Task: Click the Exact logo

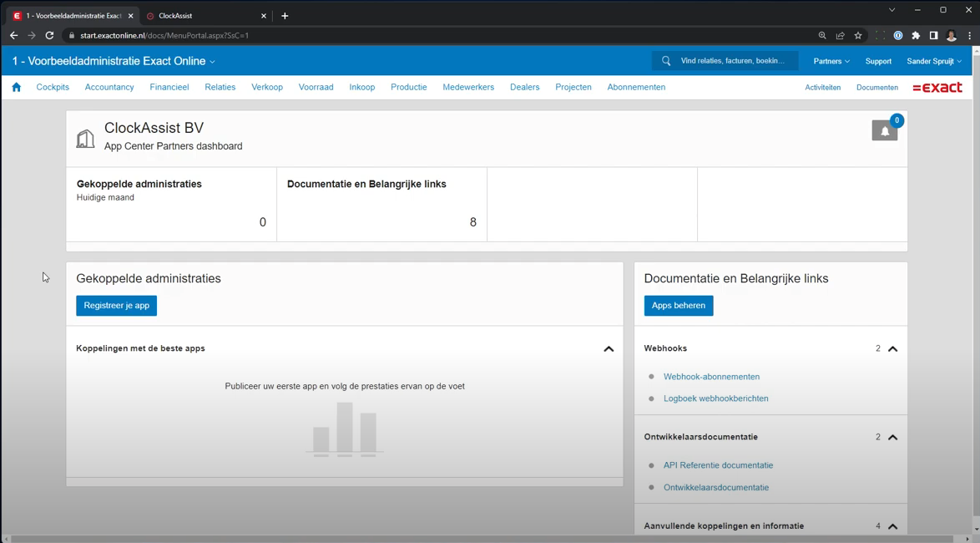Action: [937, 87]
